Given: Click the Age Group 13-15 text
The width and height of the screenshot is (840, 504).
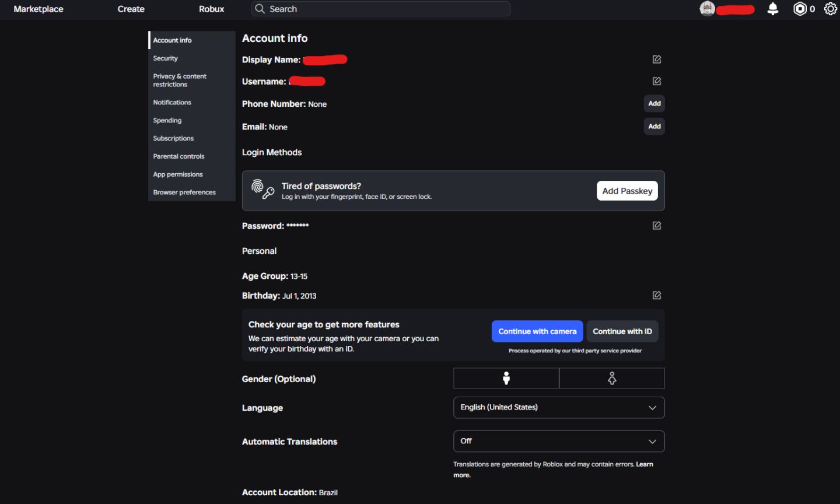Looking at the screenshot, I should click(x=275, y=276).
